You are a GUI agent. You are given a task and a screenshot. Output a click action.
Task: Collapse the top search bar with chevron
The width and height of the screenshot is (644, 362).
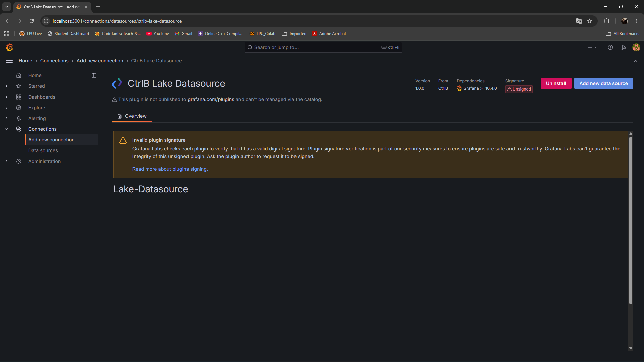point(635,61)
